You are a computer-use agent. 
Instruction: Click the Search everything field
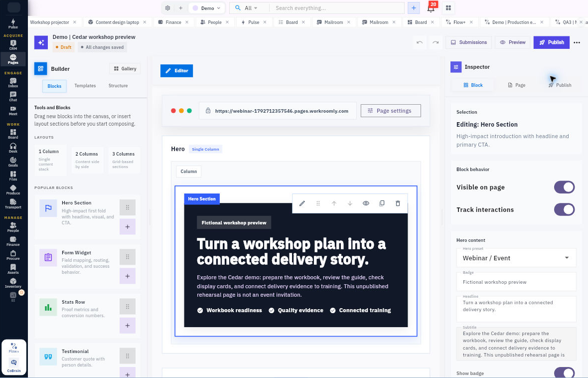pyautogui.click(x=338, y=8)
